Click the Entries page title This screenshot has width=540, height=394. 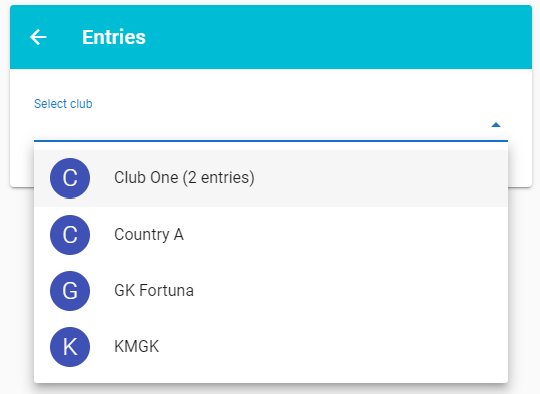point(114,37)
